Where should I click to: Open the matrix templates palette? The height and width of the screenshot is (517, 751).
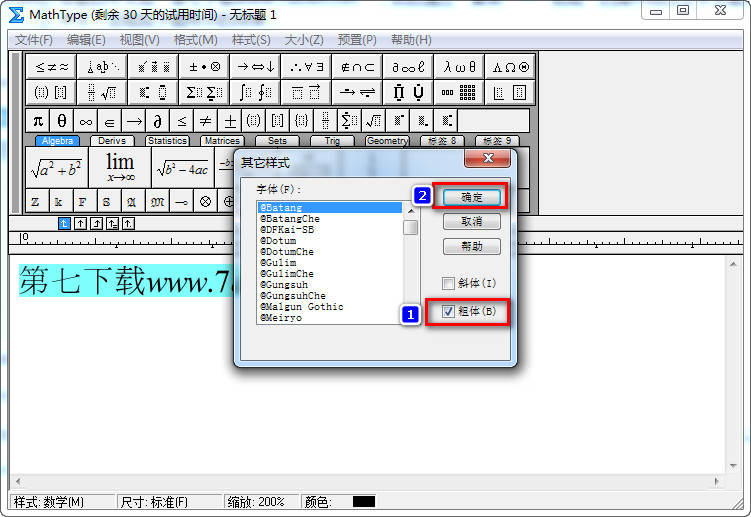pyautogui.click(x=459, y=92)
